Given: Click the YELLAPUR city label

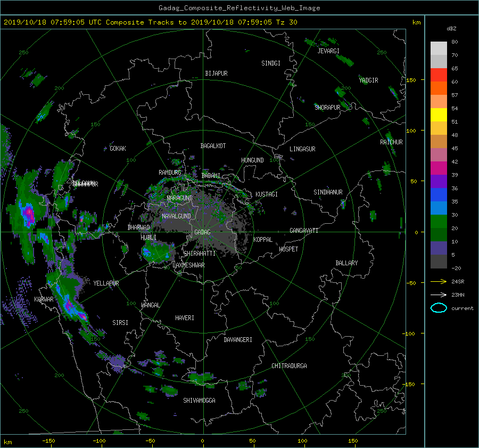Looking at the screenshot, I should (106, 283).
